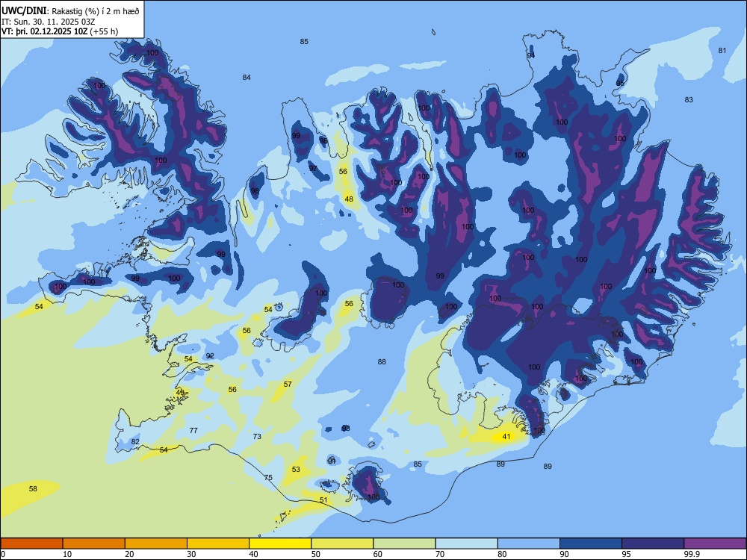
Task: Pick the 50–60 pale yellow legend swatch
Action: pos(342,544)
